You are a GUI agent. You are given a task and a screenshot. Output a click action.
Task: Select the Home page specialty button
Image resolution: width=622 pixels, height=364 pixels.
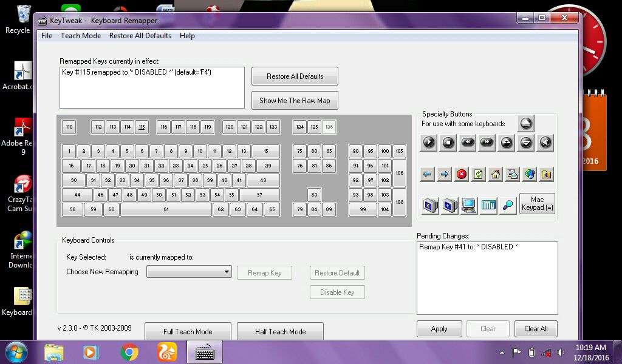[496, 174]
